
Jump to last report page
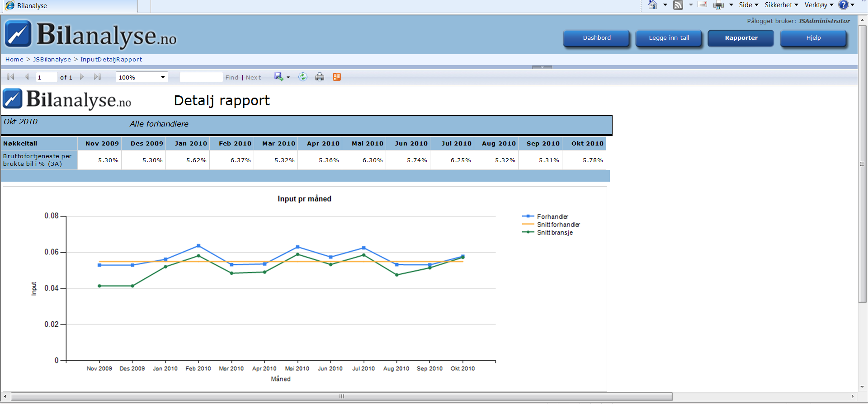pyautogui.click(x=97, y=77)
